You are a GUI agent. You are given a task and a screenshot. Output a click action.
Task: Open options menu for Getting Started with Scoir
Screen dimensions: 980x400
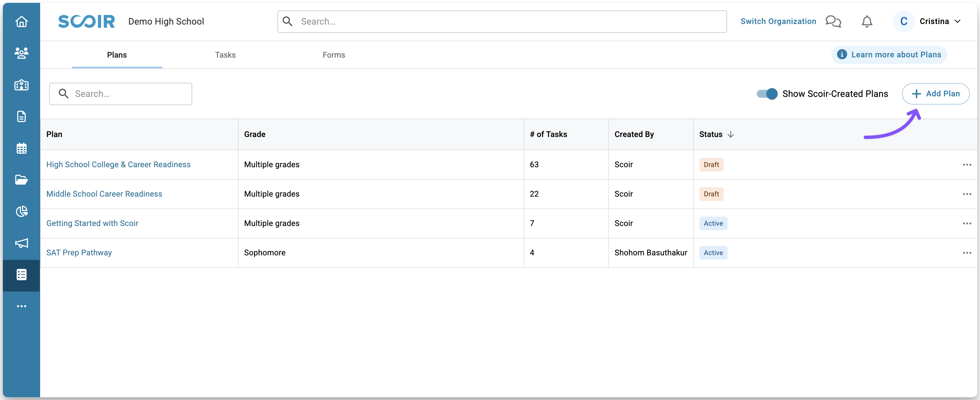click(967, 223)
